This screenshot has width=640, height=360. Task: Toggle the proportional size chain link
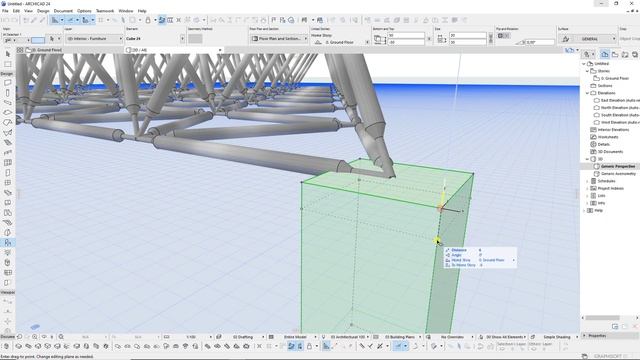pyautogui.click(x=491, y=39)
